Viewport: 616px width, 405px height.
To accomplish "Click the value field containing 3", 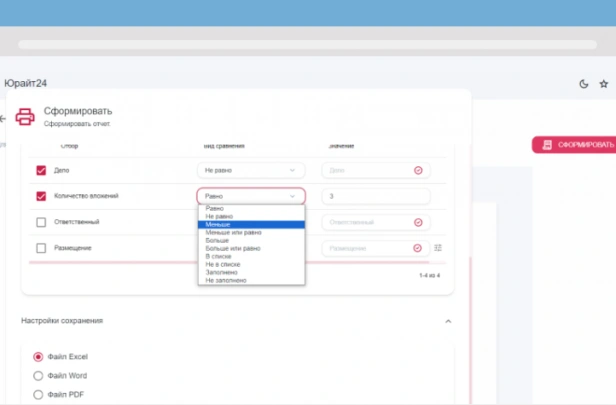I will tap(376, 196).
